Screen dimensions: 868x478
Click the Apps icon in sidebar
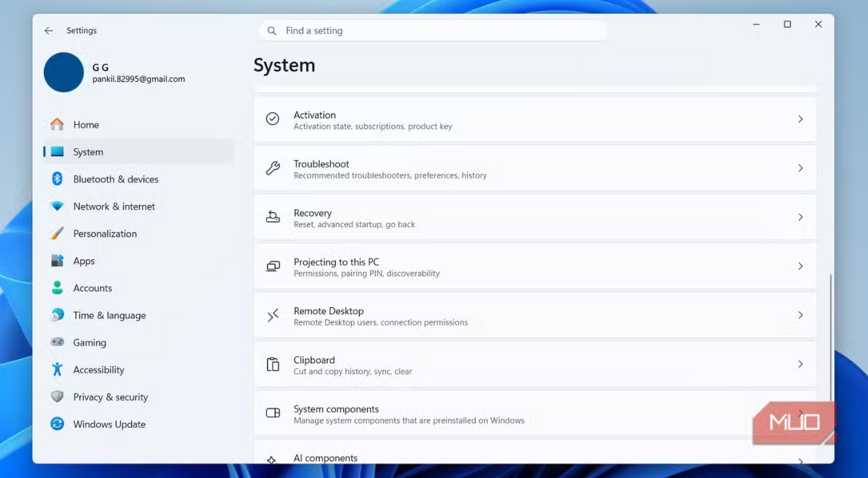(x=58, y=261)
